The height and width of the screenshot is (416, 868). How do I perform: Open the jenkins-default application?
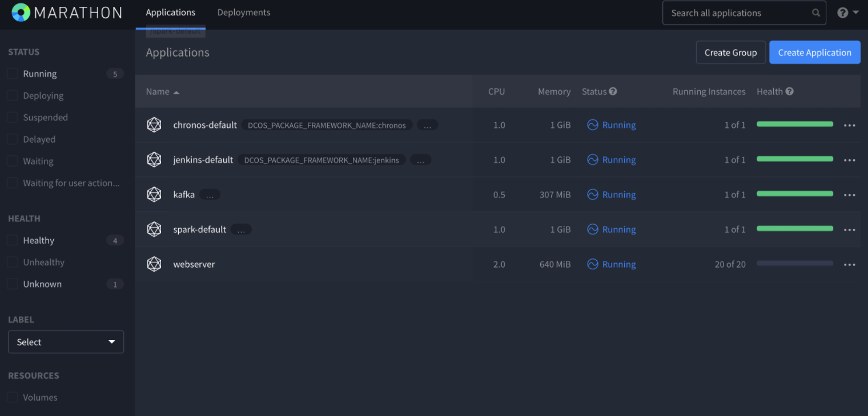[203, 160]
